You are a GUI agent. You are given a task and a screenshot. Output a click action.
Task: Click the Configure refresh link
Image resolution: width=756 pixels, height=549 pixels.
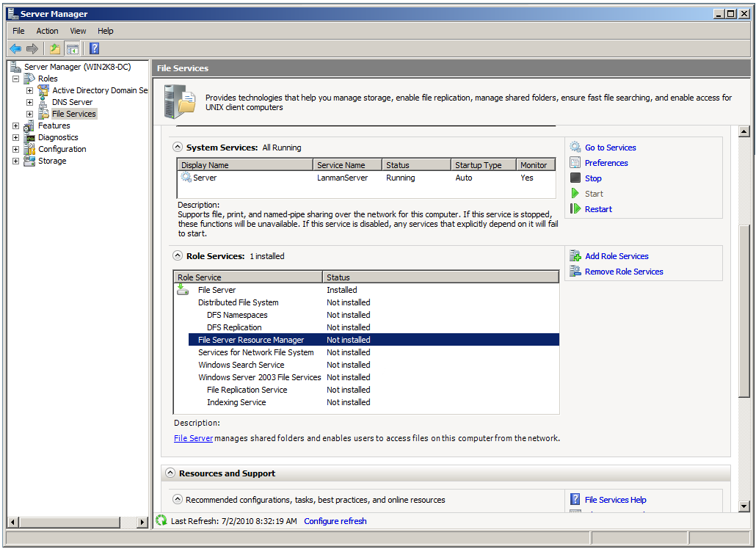coord(335,521)
